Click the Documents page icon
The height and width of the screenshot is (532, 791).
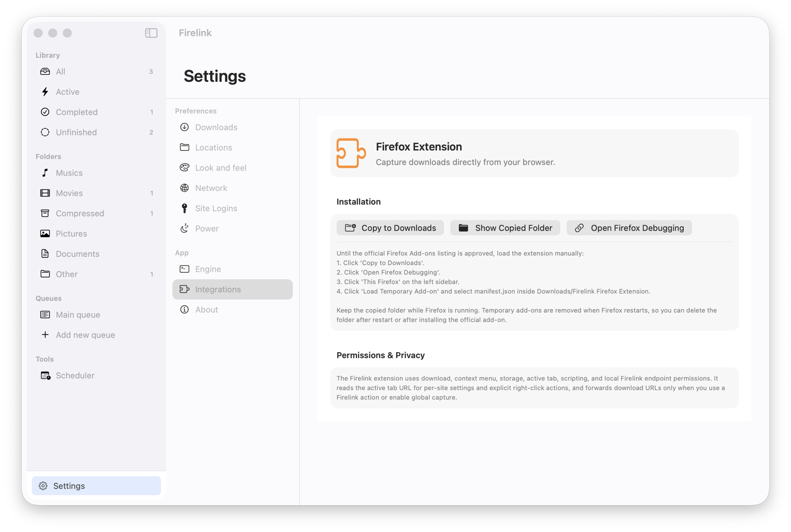[45, 254]
